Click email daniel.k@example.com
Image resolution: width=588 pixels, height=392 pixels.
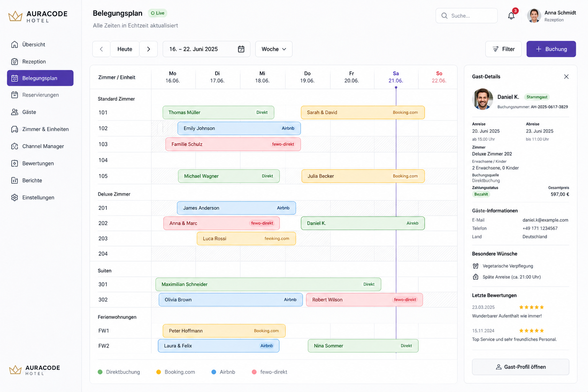click(x=546, y=220)
